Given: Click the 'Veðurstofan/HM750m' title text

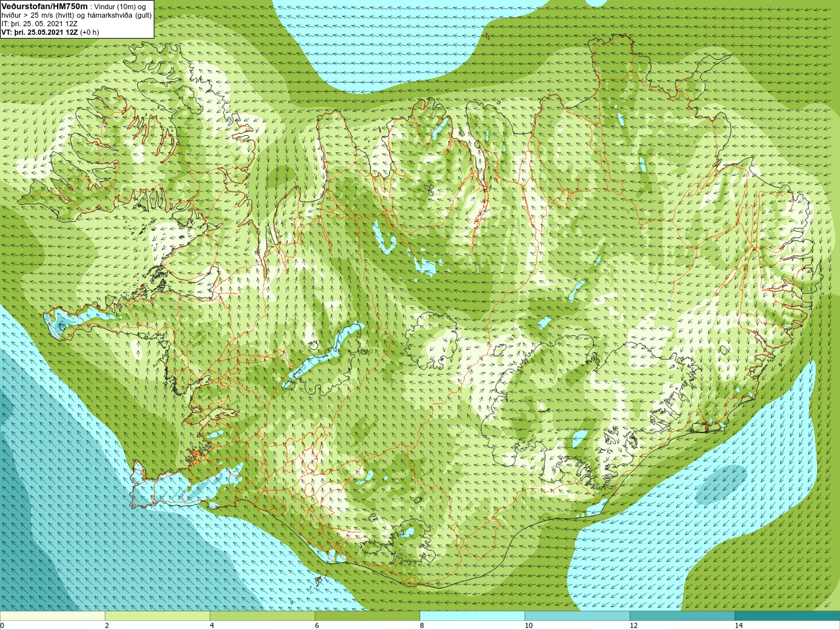Looking at the screenshot, I should [x=45, y=6].
